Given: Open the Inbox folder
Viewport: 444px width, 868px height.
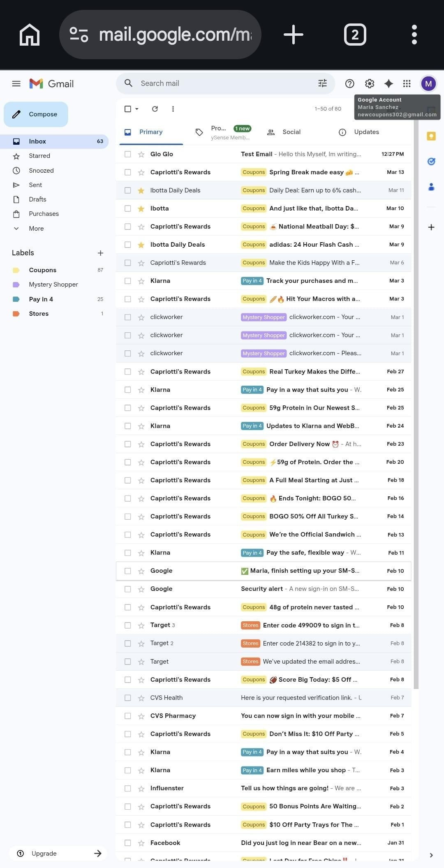Looking at the screenshot, I should [54, 141].
